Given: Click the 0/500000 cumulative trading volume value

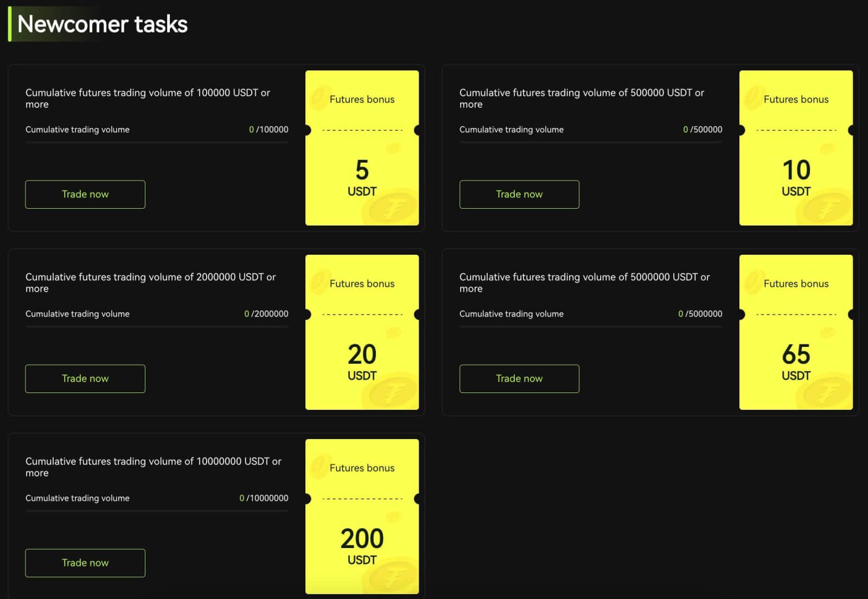Looking at the screenshot, I should point(703,130).
